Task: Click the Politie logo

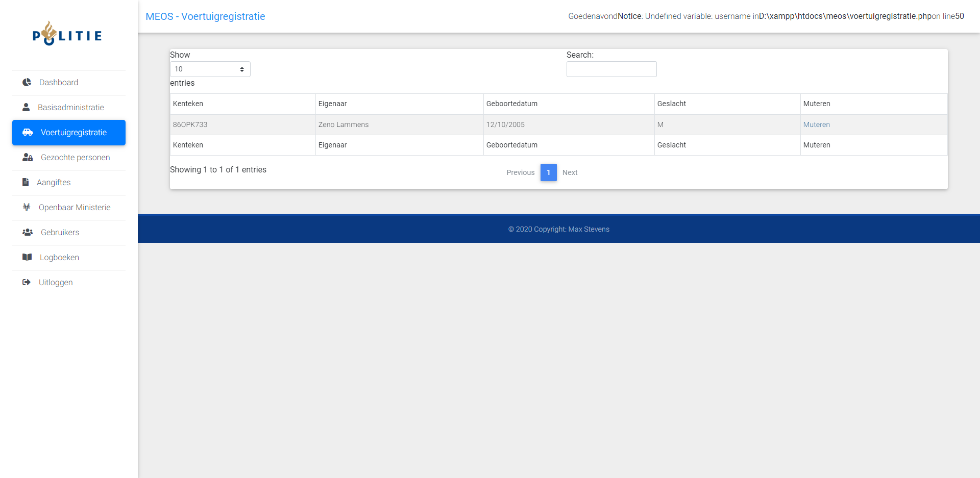Action: click(67, 34)
